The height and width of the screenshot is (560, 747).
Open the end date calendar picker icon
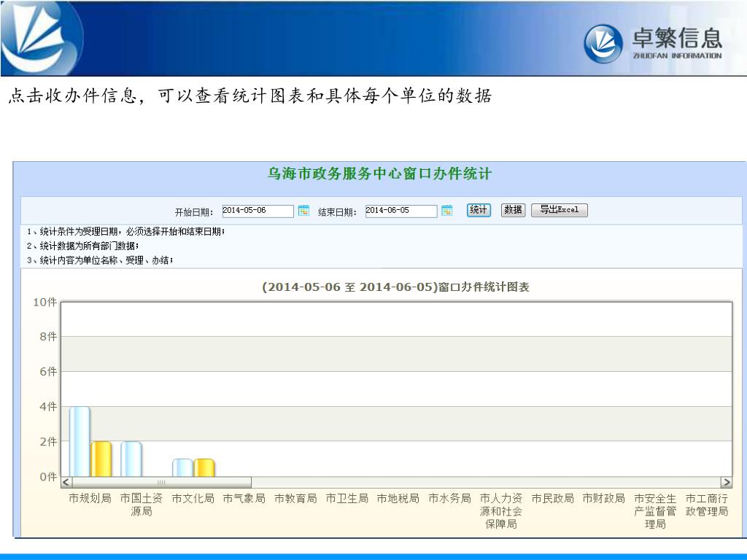[447, 211]
